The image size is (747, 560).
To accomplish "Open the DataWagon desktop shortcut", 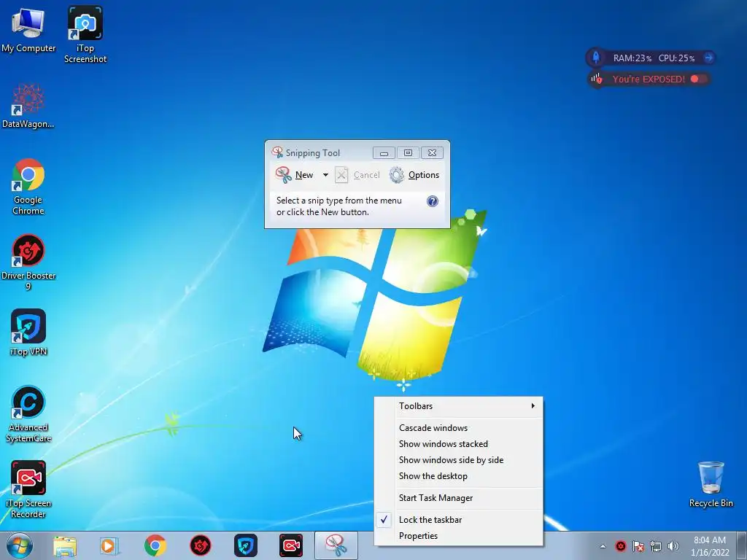I will pyautogui.click(x=28, y=106).
